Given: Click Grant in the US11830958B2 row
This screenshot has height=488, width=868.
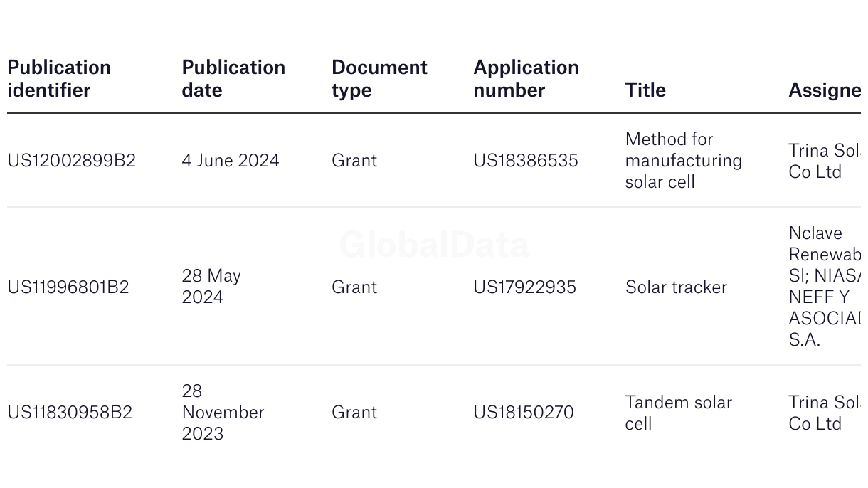Looking at the screenshot, I should point(354,413).
